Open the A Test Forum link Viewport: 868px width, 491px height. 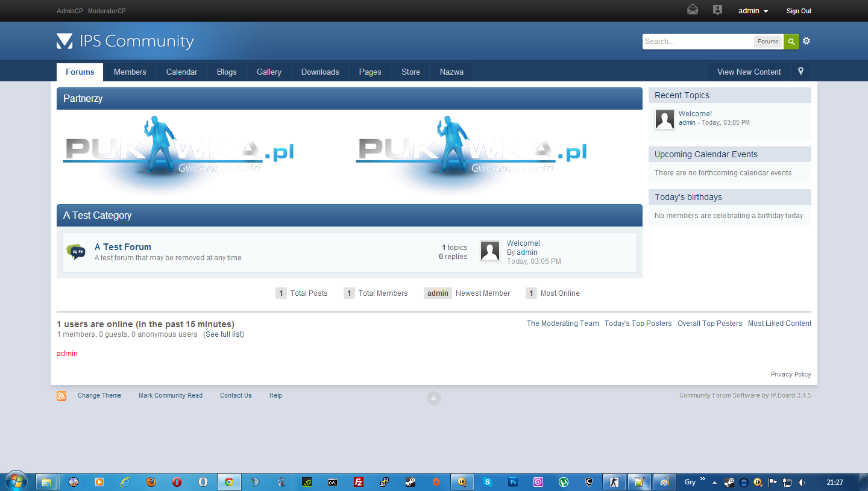tap(123, 247)
